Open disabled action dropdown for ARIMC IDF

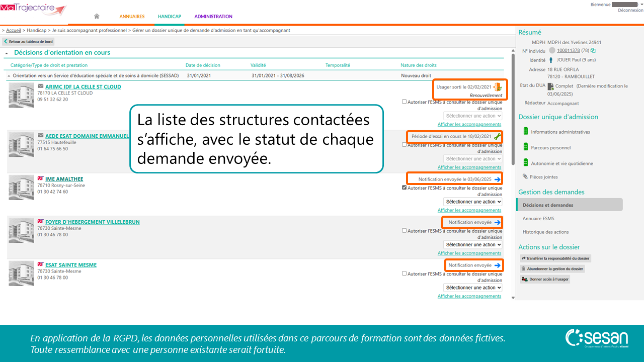pyautogui.click(x=473, y=116)
